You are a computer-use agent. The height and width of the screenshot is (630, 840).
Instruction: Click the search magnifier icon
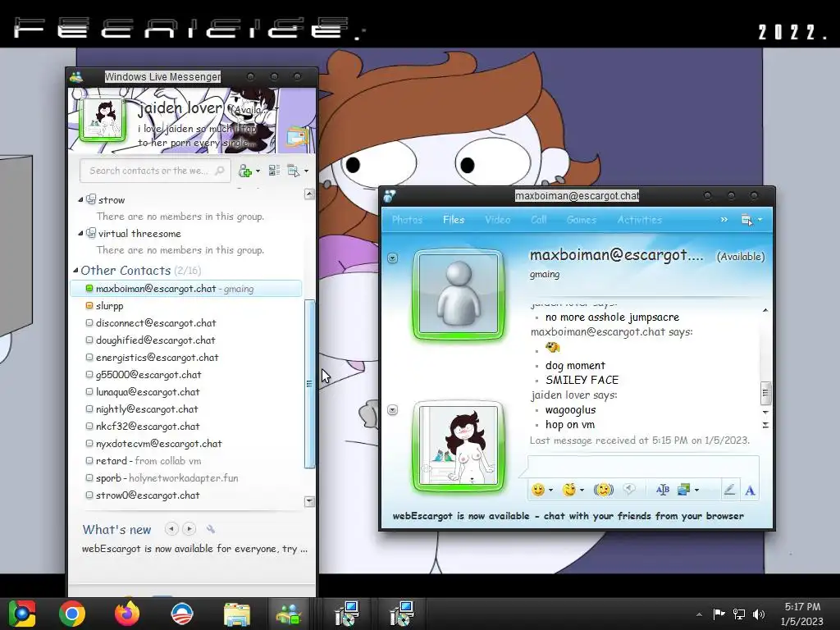click(x=220, y=171)
